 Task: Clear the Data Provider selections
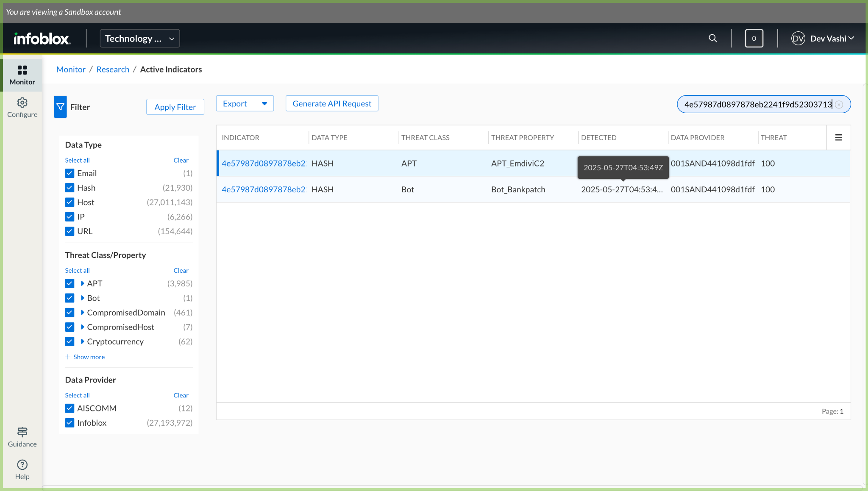coord(181,395)
